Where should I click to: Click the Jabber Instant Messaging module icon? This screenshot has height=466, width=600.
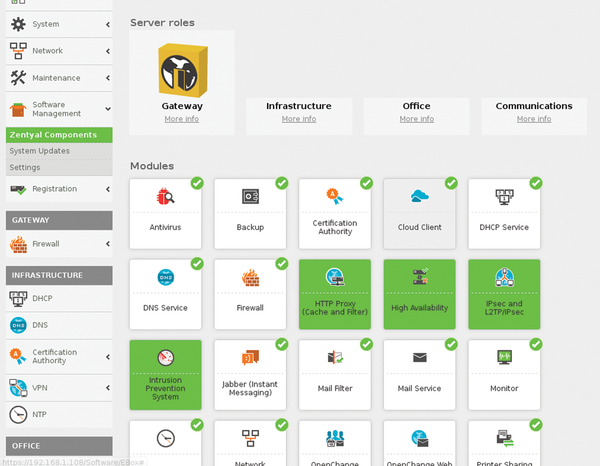click(x=250, y=357)
